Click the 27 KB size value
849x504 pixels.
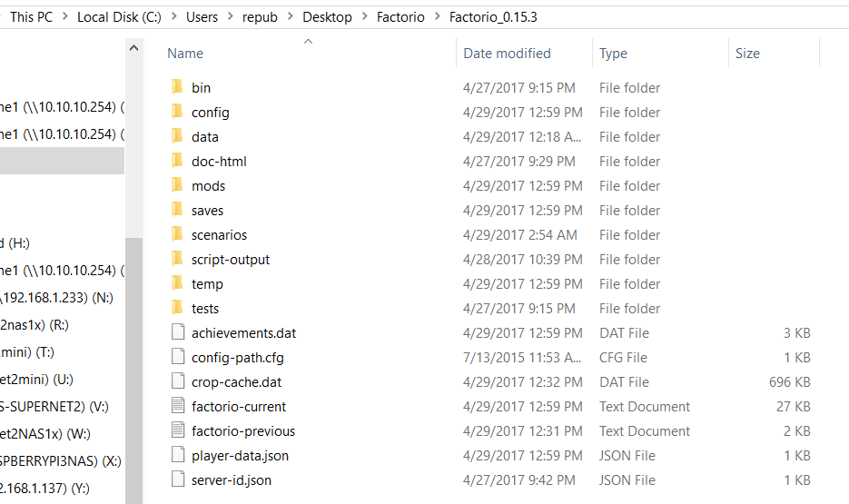tap(794, 407)
